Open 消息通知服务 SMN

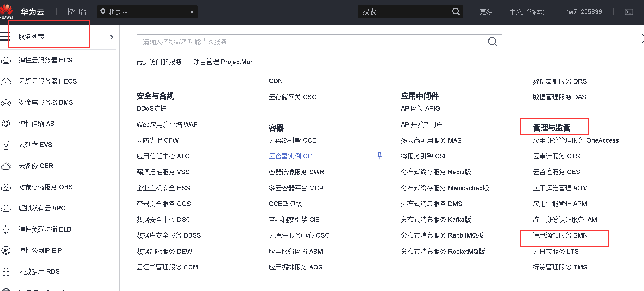coord(560,235)
